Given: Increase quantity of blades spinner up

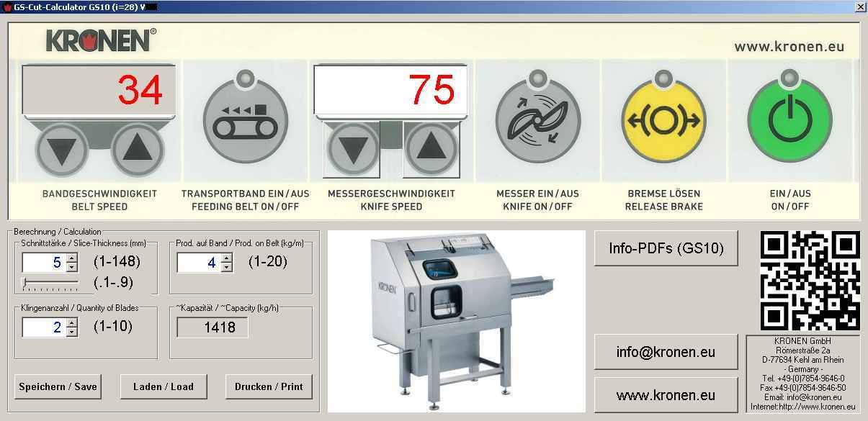Looking at the screenshot, I should pyautogui.click(x=71, y=322).
